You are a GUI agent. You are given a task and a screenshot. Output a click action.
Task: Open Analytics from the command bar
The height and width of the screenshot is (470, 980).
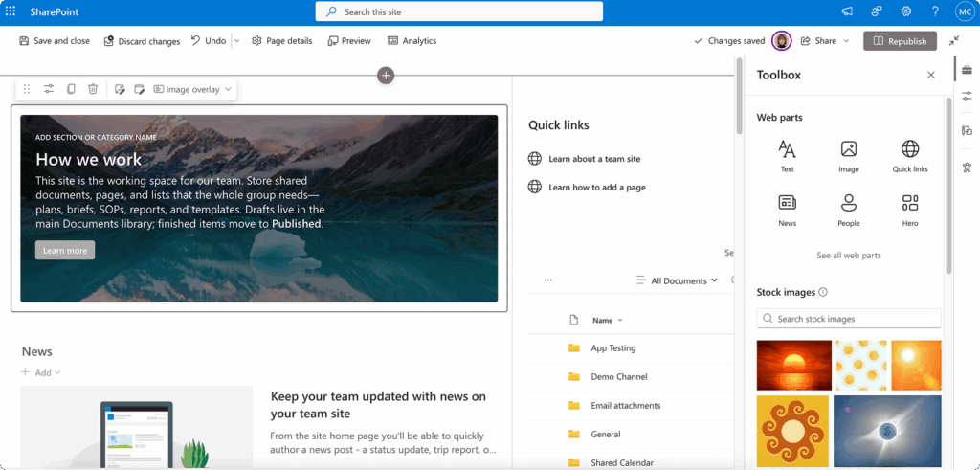point(412,41)
